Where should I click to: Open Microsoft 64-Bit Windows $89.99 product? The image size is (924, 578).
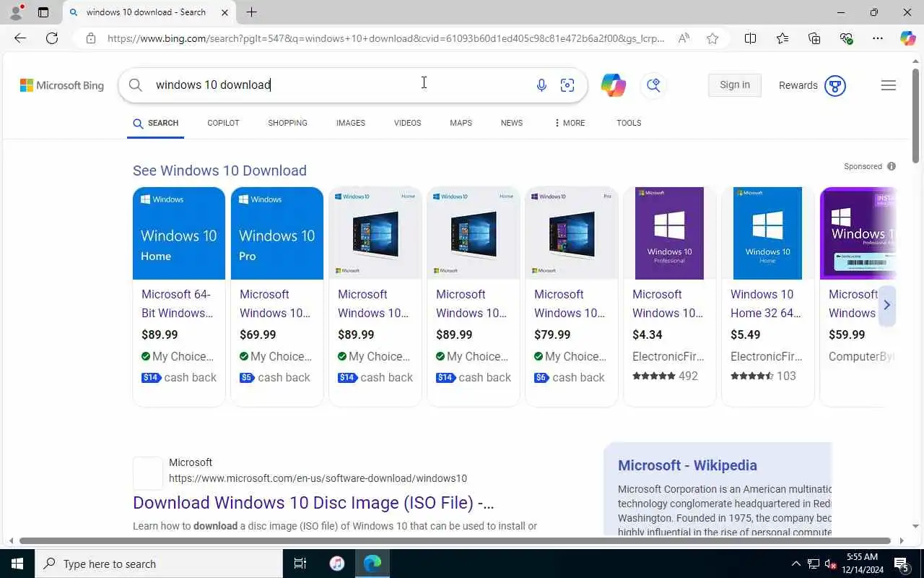click(x=177, y=303)
